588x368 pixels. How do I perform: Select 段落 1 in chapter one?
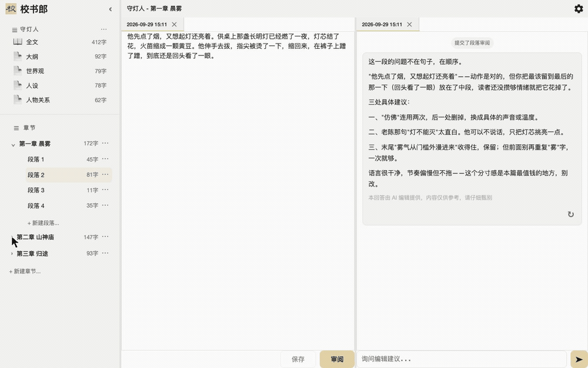click(69, 159)
